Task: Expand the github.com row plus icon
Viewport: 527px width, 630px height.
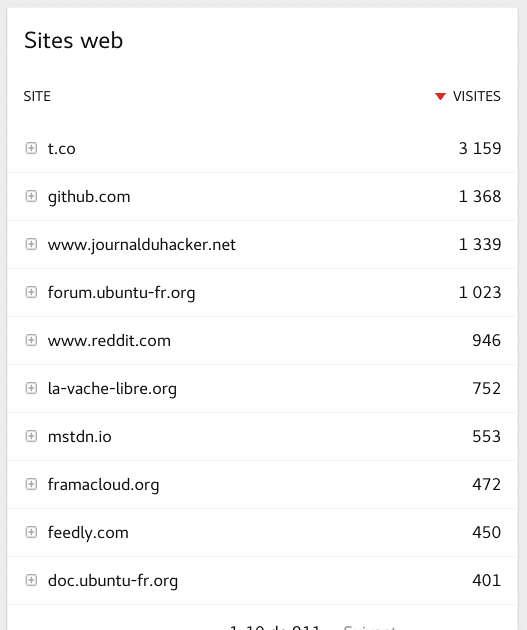Action: pos(31,196)
